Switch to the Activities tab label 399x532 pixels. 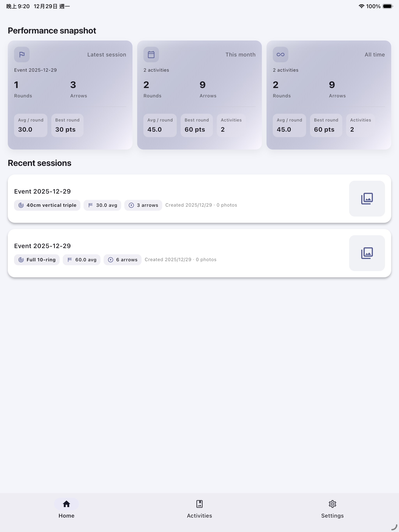pos(199,516)
